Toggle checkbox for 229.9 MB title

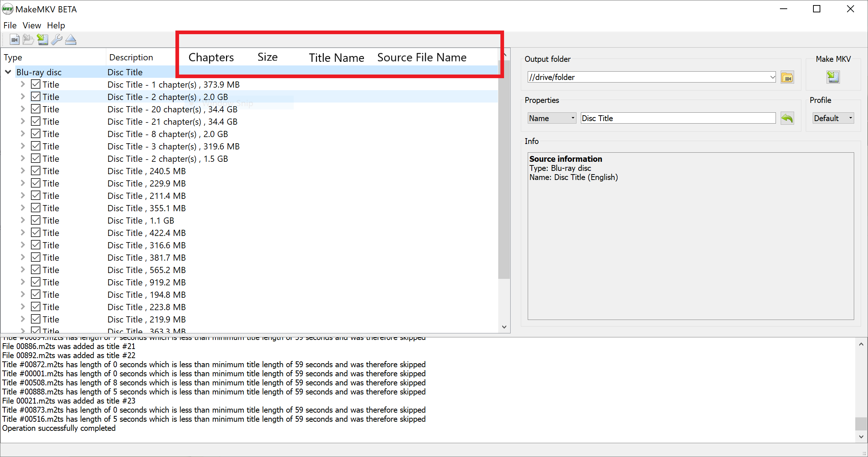pos(36,183)
